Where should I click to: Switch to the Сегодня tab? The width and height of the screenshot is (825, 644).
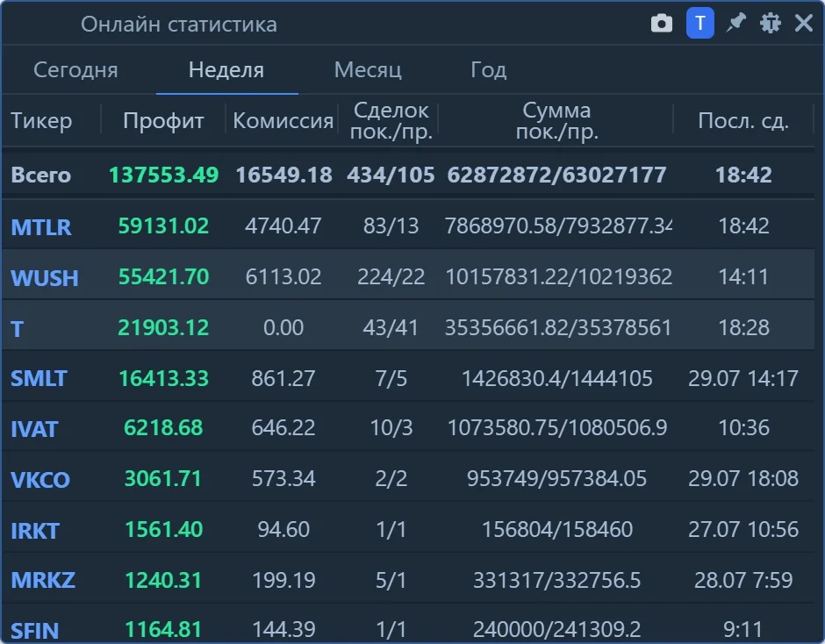(75, 70)
